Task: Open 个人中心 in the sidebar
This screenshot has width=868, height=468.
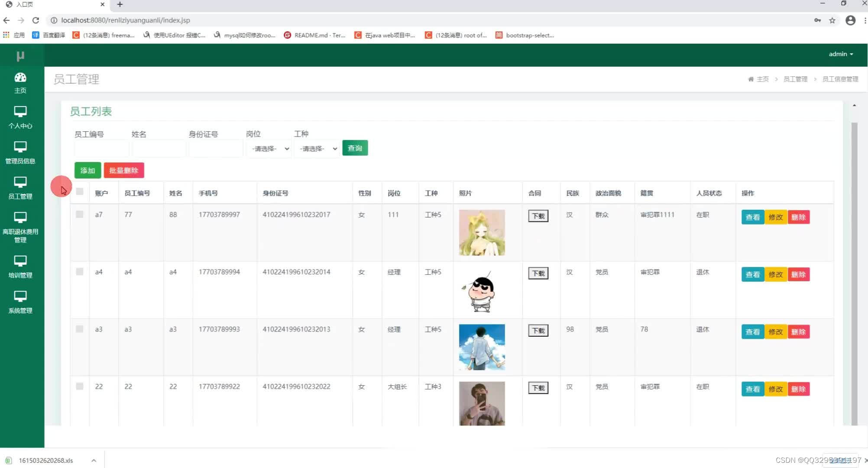Action: [20, 117]
